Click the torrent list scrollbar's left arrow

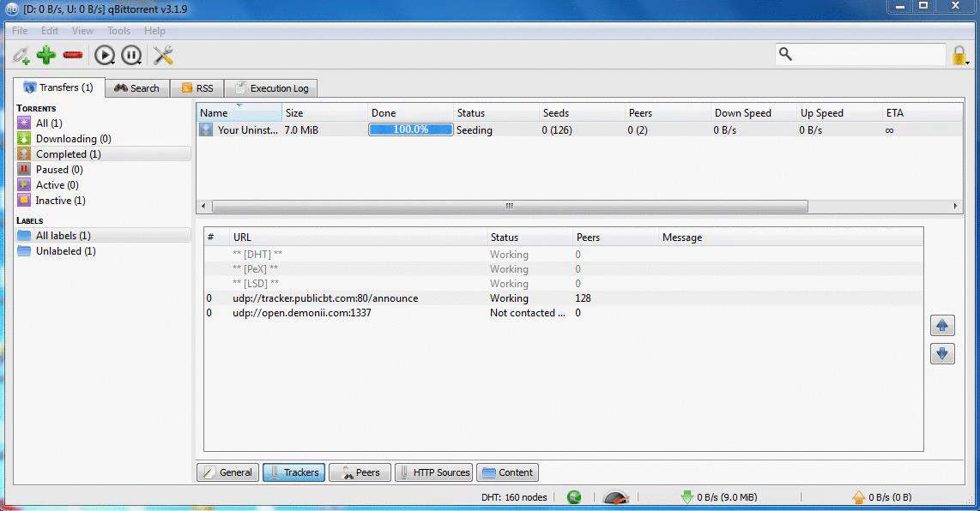(203, 206)
